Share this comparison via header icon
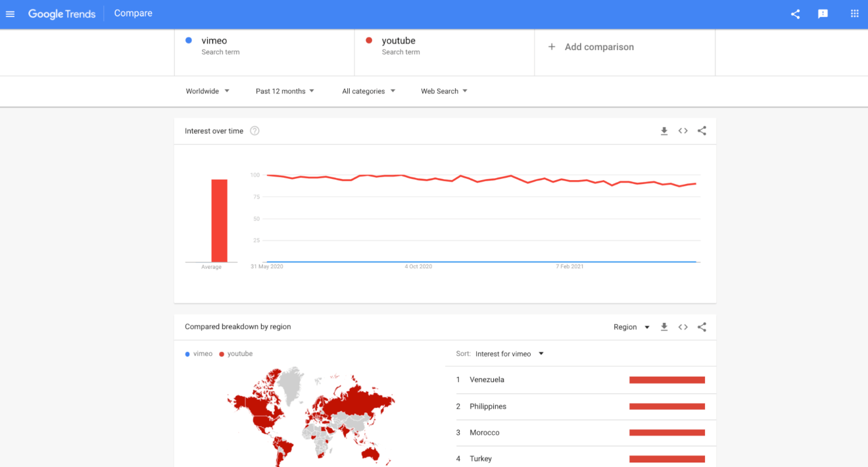This screenshot has width=868, height=467. 796,14
